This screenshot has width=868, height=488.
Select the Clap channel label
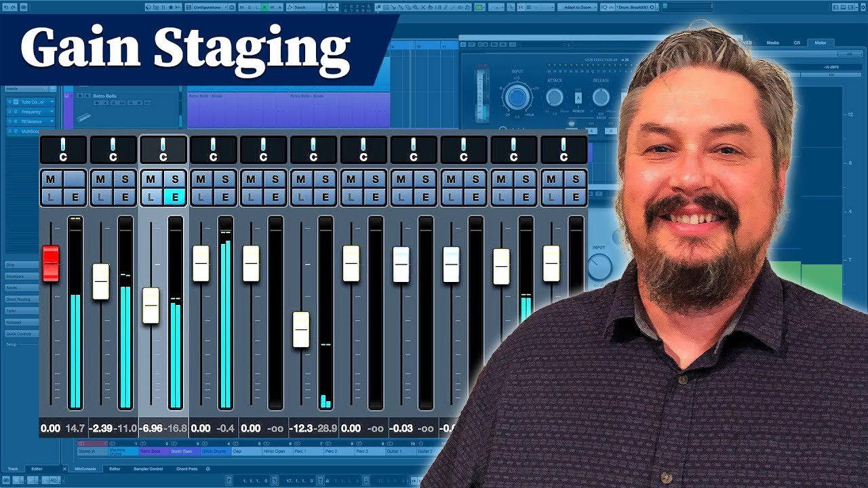[x=245, y=451]
